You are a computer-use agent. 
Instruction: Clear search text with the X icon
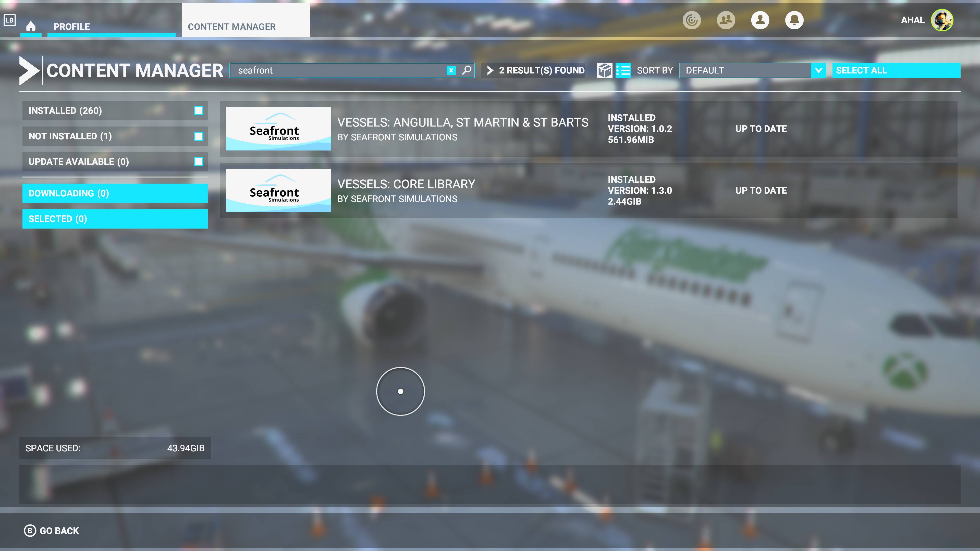click(x=451, y=70)
